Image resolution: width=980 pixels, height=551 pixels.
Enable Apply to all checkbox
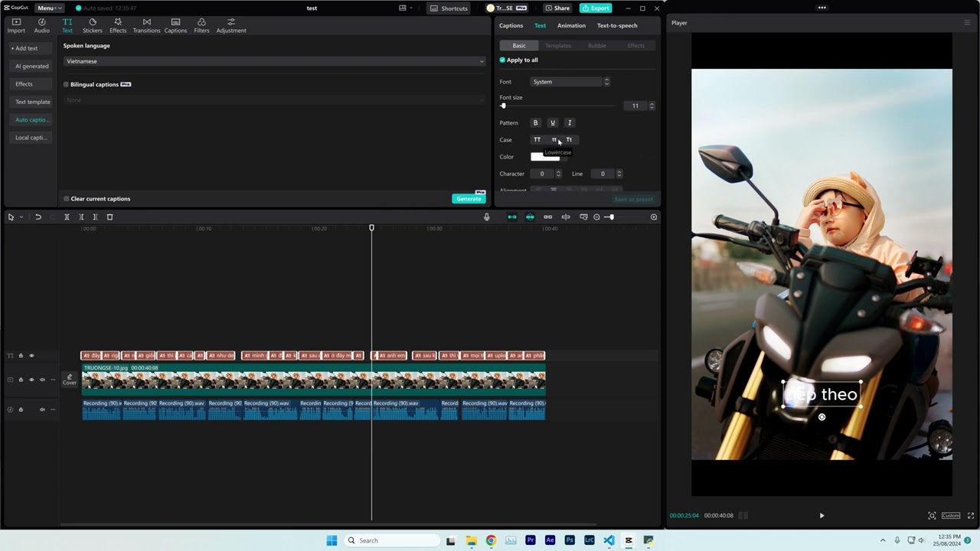point(502,60)
